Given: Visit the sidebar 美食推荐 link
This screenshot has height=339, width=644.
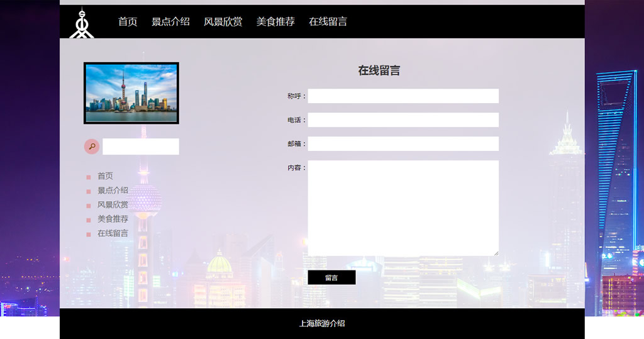Looking at the screenshot, I should (113, 220).
